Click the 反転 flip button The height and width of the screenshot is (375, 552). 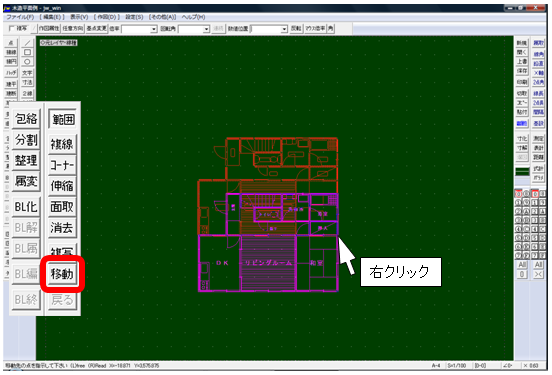[296, 29]
